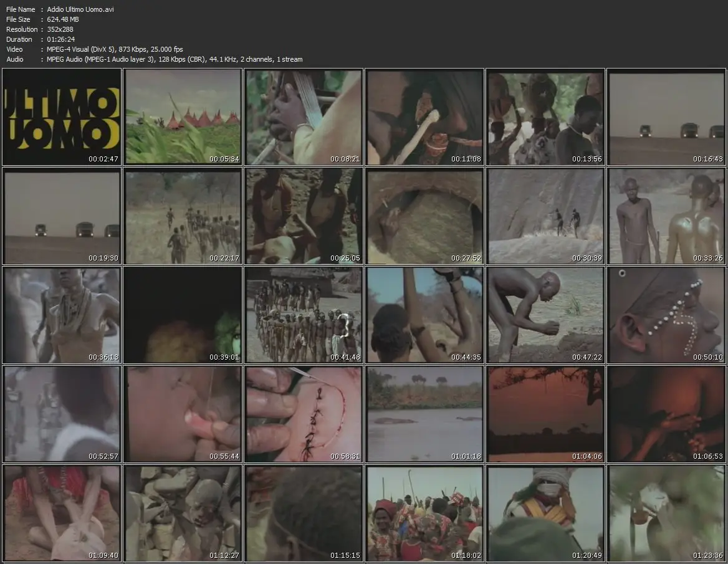This screenshot has height=564, width=728.
Task: Select the river frame at 01:01:18
Action: (x=425, y=414)
